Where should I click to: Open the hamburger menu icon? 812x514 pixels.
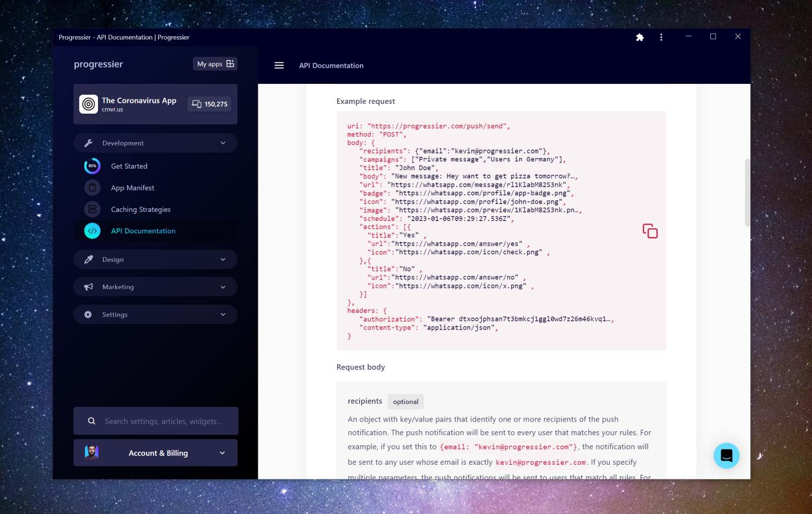(279, 65)
